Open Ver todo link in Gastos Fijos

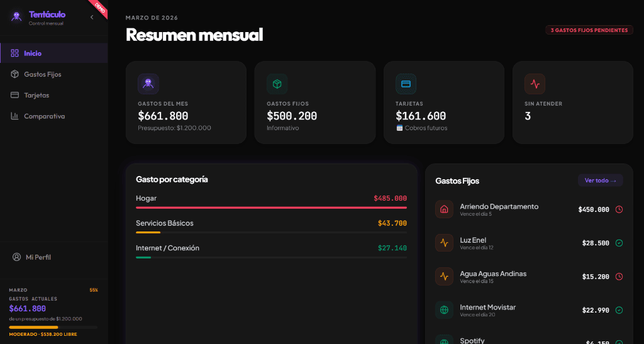(x=601, y=180)
